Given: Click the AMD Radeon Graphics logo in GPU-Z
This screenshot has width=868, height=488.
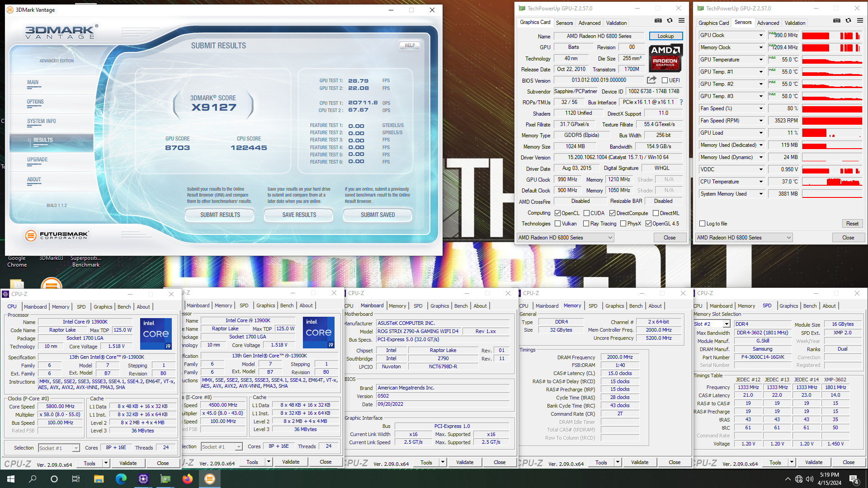Looking at the screenshot, I should click(x=665, y=58).
